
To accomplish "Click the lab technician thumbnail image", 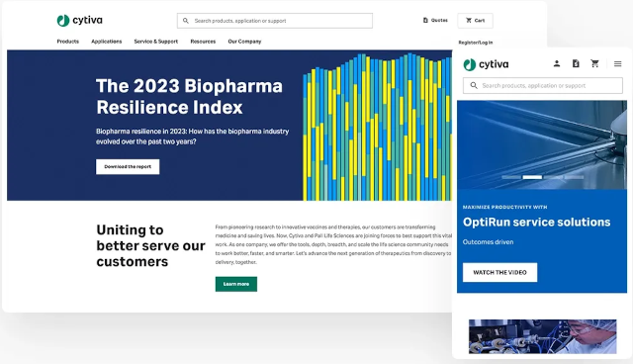I will tap(543, 336).
